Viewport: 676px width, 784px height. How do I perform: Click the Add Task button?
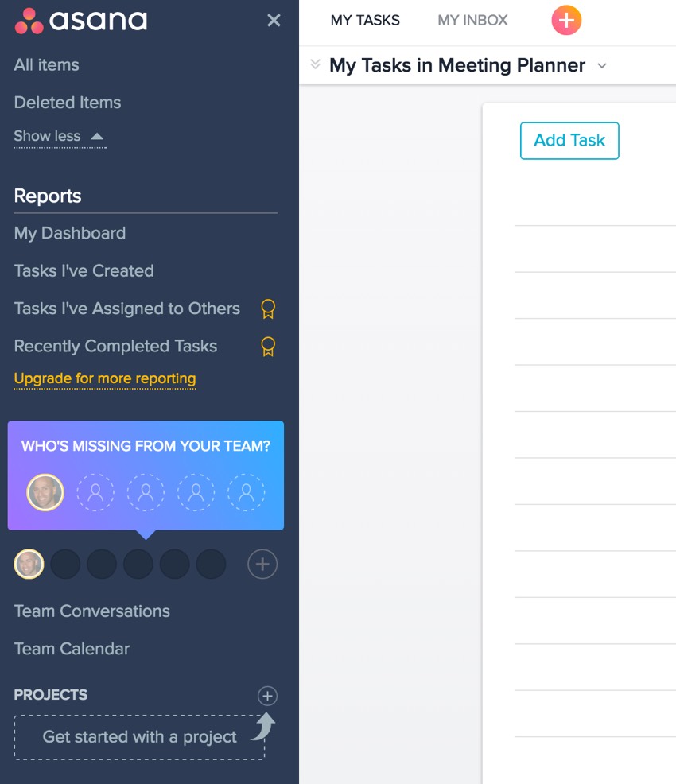(569, 141)
